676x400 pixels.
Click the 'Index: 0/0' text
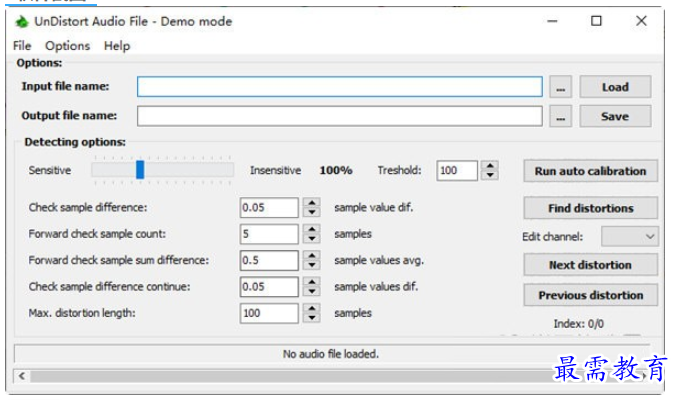pos(579,324)
